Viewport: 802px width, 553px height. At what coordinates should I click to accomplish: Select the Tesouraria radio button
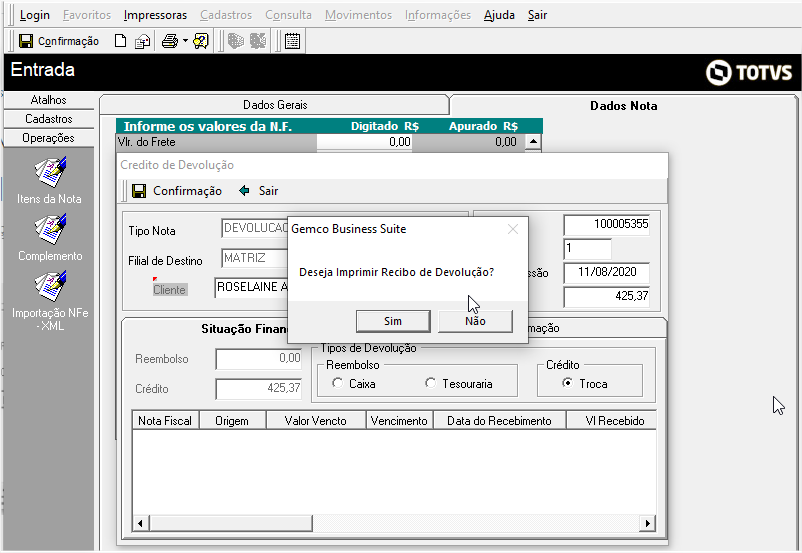click(x=431, y=383)
